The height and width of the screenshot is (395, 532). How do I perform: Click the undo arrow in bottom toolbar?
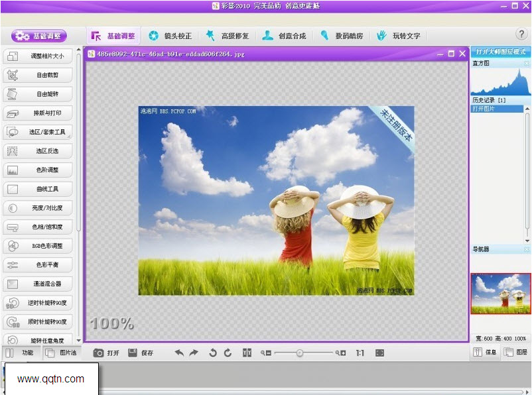pyautogui.click(x=179, y=353)
